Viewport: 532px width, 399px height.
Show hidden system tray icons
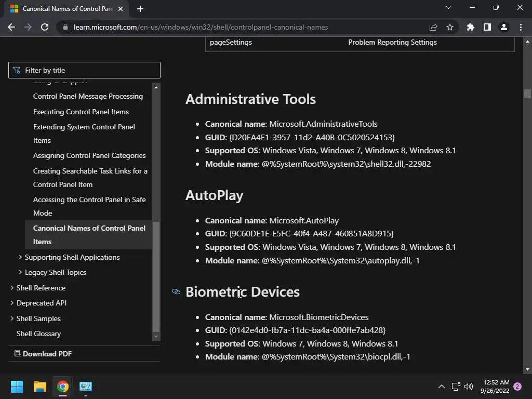[442, 387]
